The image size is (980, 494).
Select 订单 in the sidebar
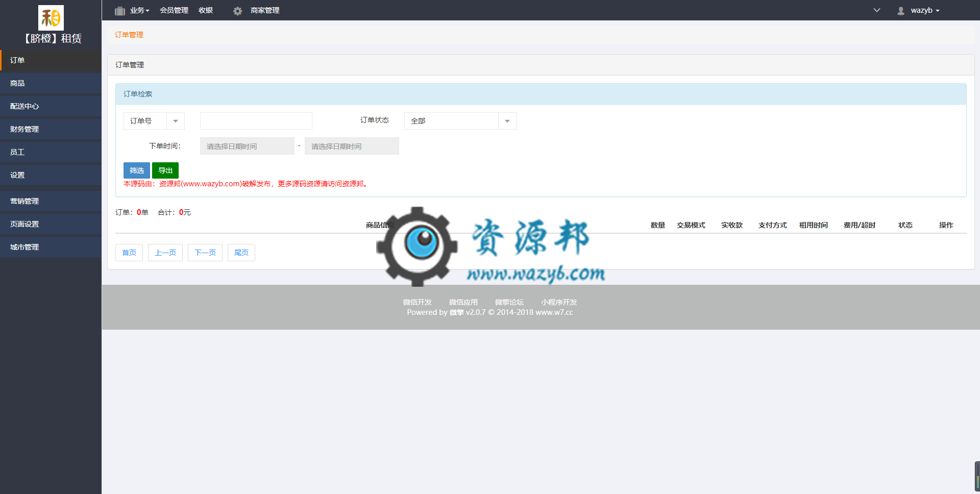coord(51,60)
